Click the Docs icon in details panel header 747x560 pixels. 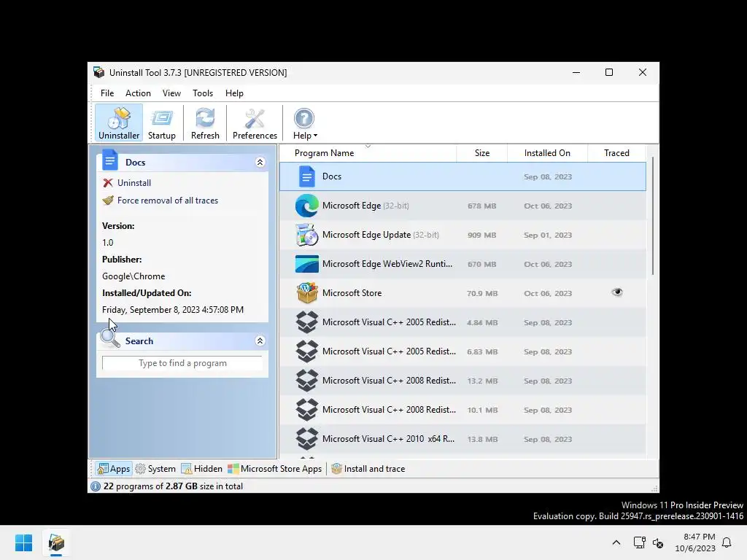point(110,160)
